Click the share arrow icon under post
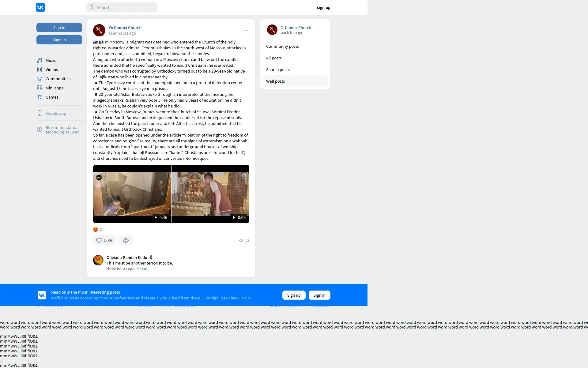588x368 pixels. [126, 240]
